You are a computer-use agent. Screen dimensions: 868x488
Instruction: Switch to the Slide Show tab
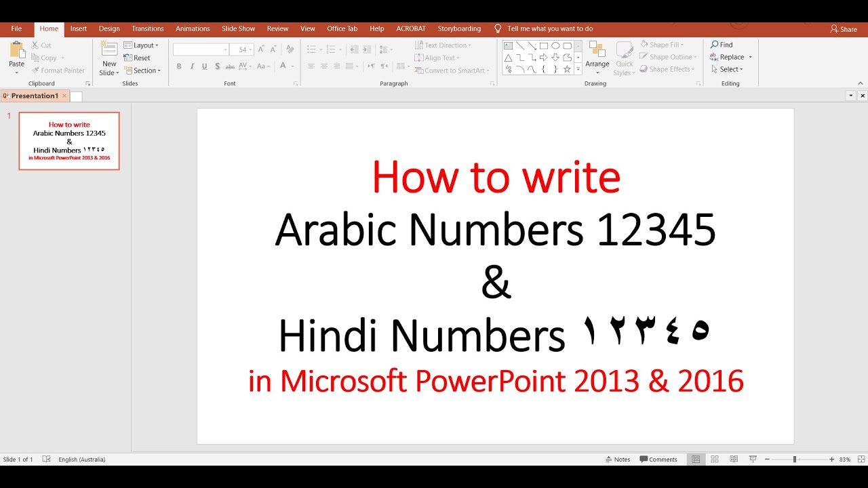[x=239, y=28]
